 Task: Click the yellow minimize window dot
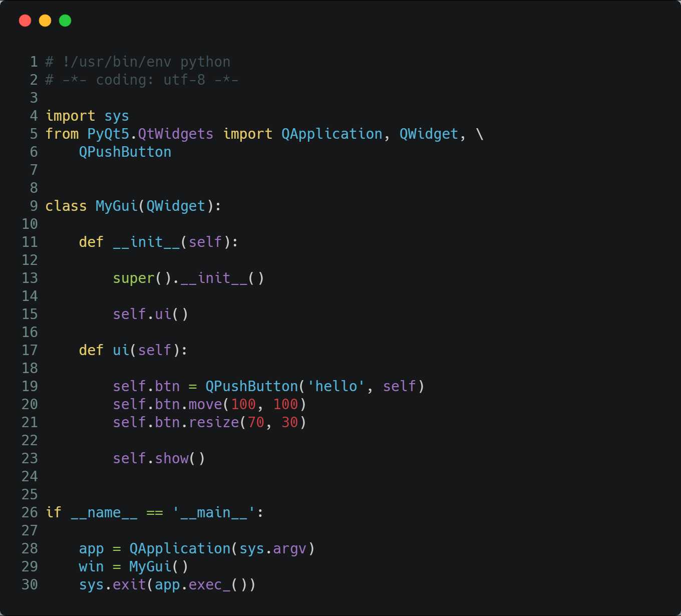pos(45,21)
